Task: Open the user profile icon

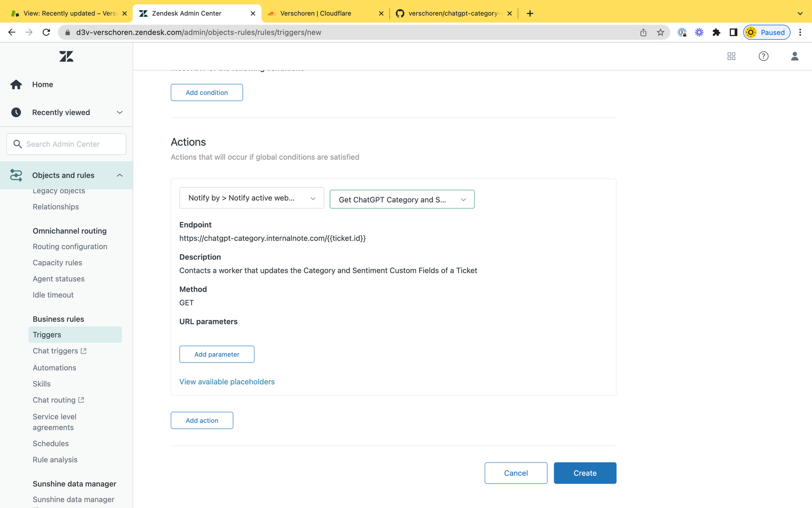Action: tap(795, 56)
